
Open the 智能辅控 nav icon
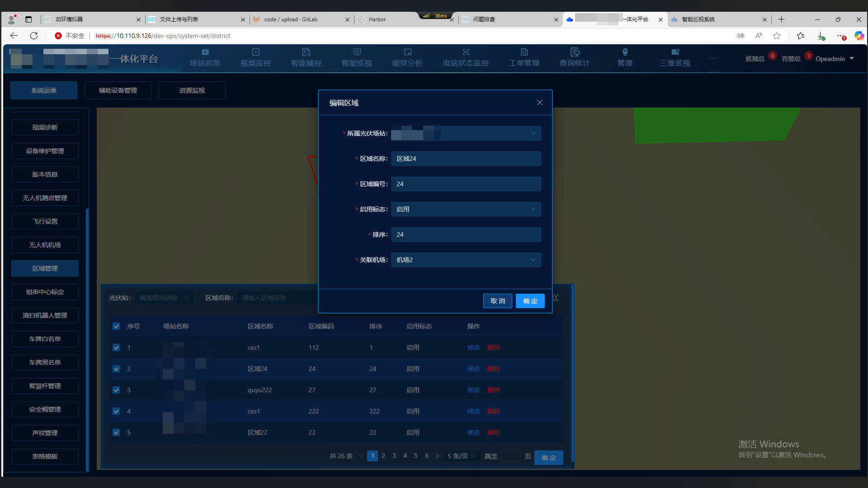(x=306, y=52)
